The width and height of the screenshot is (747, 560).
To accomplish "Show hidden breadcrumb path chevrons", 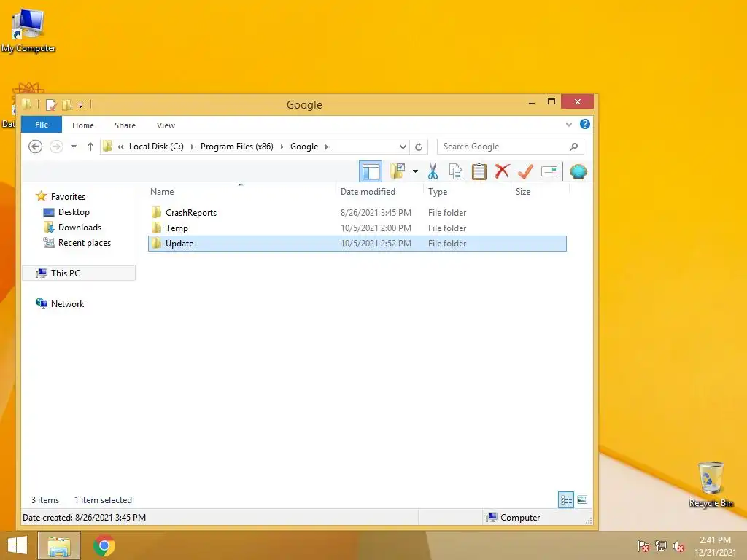I will click(120, 147).
